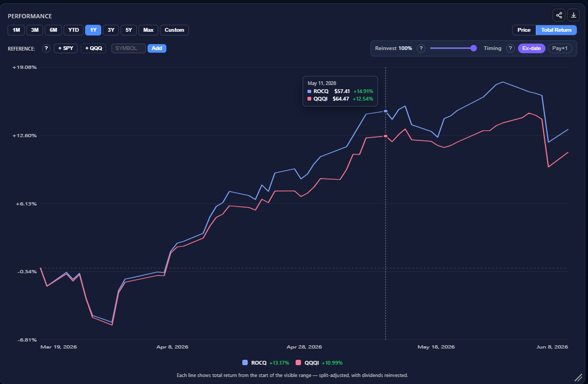The width and height of the screenshot is (588, 384).
Task: Click the QQQI legend color swatch
Action: [x=298, y=362]
